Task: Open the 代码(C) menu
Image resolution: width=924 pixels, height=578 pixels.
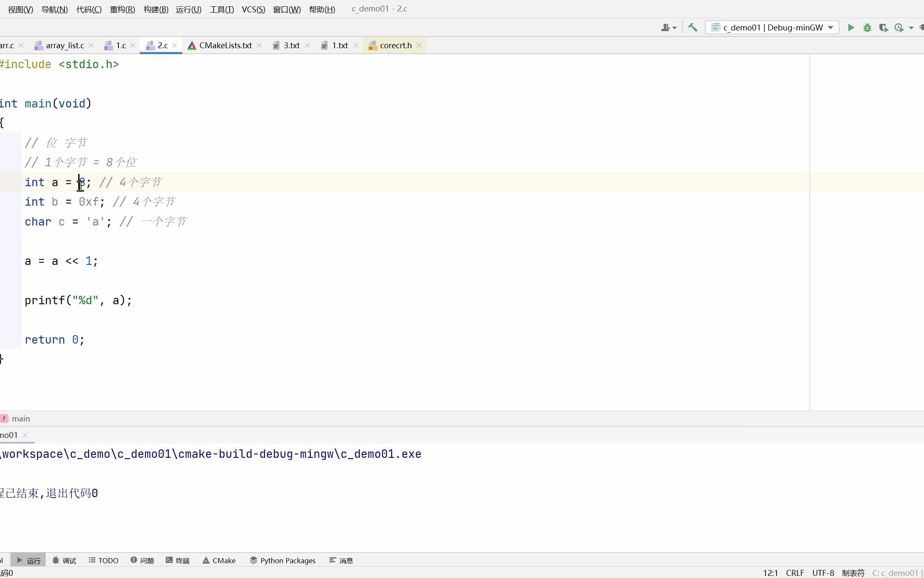Action: pos(89,9)
